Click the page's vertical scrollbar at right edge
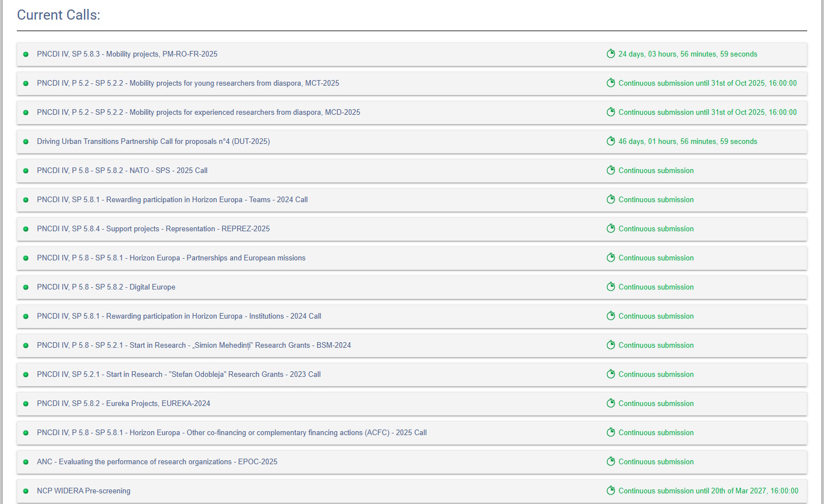The width and height of the screenshot is (824, 504). [821, 252]
